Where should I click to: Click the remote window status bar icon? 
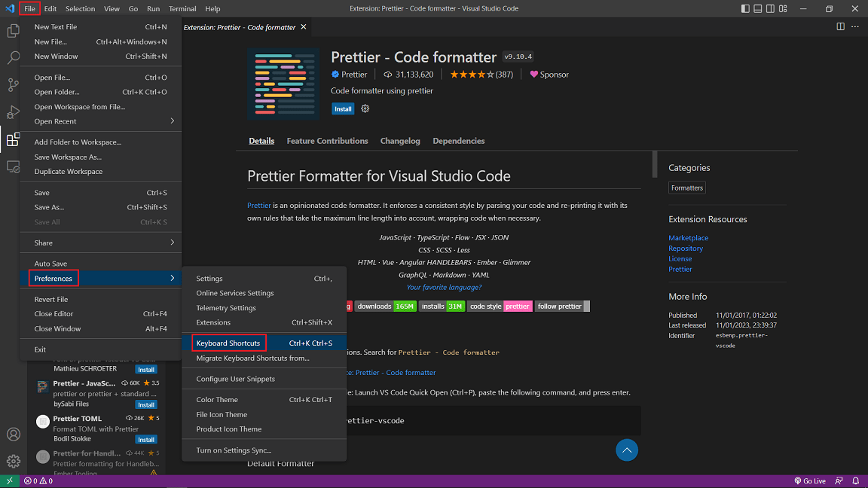9,480
